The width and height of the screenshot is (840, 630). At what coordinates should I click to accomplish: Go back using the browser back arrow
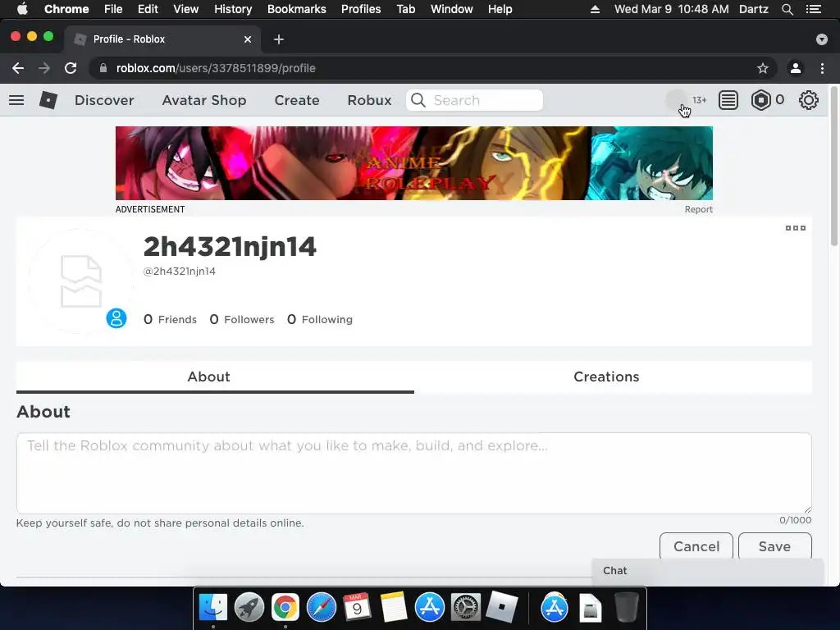point(18,68)
